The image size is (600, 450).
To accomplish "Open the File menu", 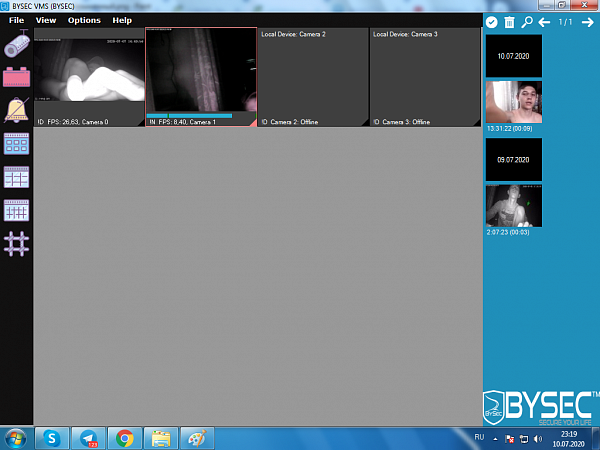I will tap(17, 20).
